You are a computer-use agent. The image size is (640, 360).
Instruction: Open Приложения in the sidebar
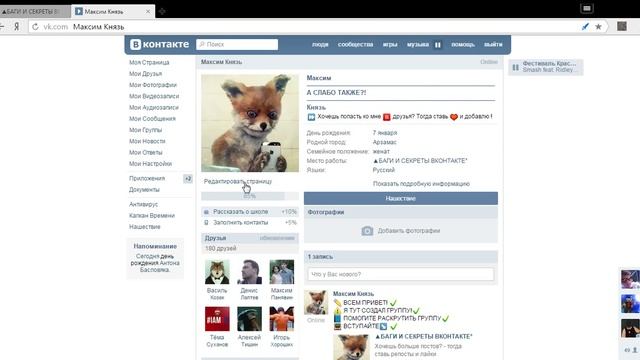(x=147, y=178)
